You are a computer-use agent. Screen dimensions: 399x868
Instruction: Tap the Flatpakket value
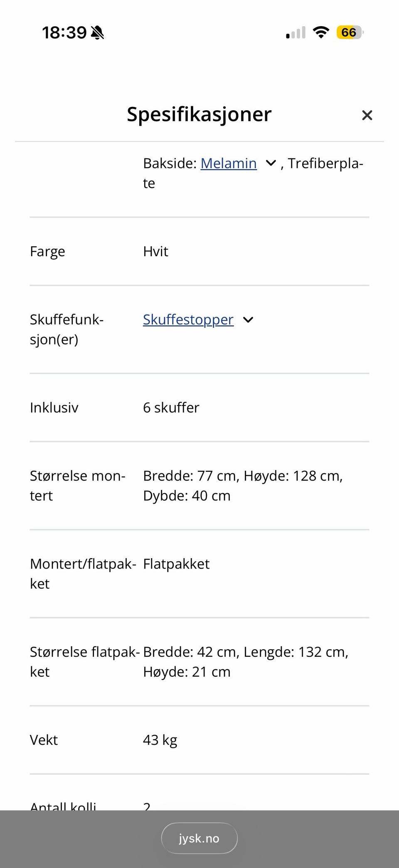coord(176,564)
